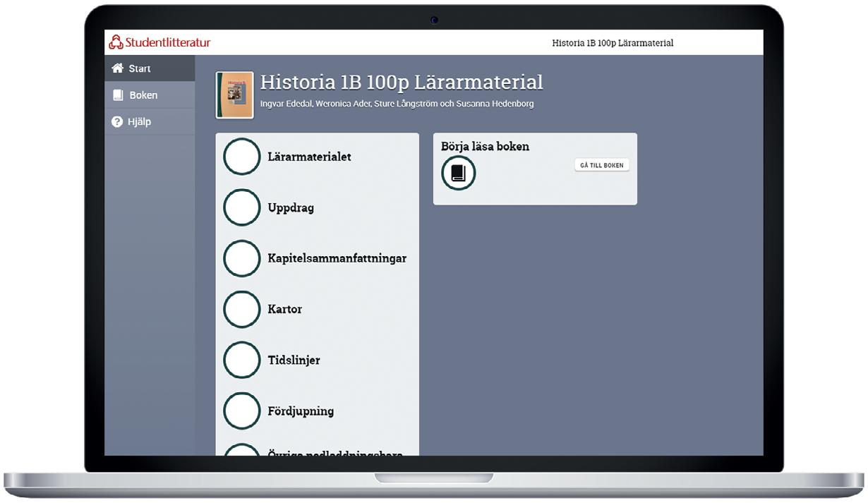Click the top bar title Historia 1B 100p Lärarmaterial

point(613,43)
